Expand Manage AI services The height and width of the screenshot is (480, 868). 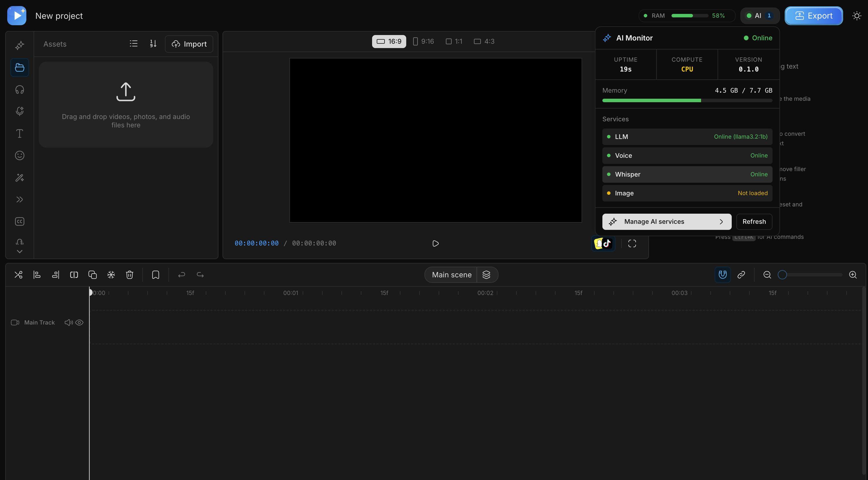(x=666, y=221)
